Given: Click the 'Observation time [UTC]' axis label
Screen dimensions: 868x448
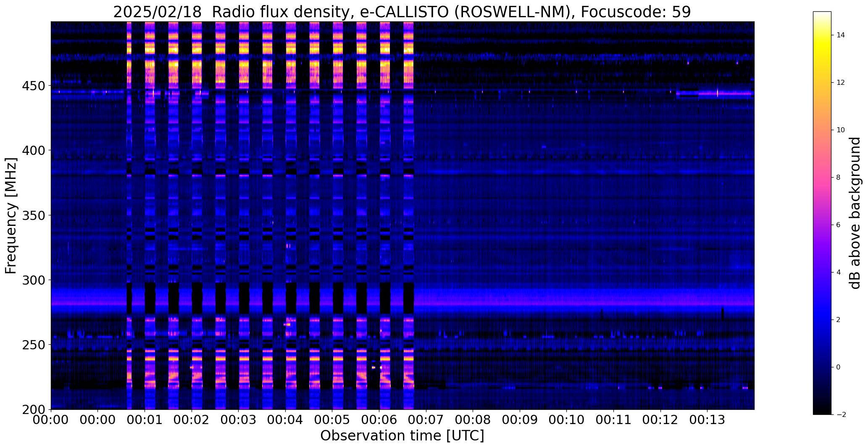Looking at the screenshot, I should pos(402,435).
